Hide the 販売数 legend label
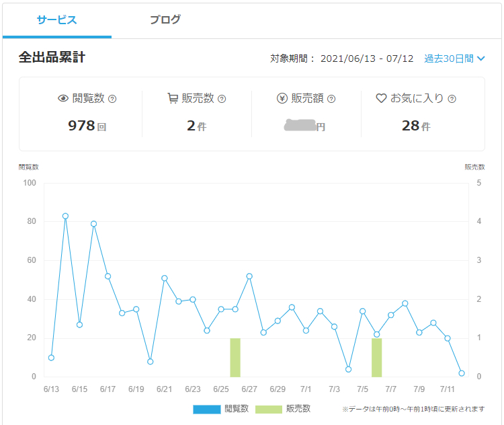504x425 pixels. 298,409
